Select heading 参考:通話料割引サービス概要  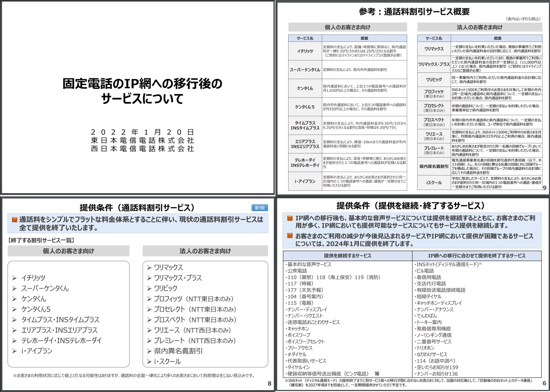tap(414, 12)
